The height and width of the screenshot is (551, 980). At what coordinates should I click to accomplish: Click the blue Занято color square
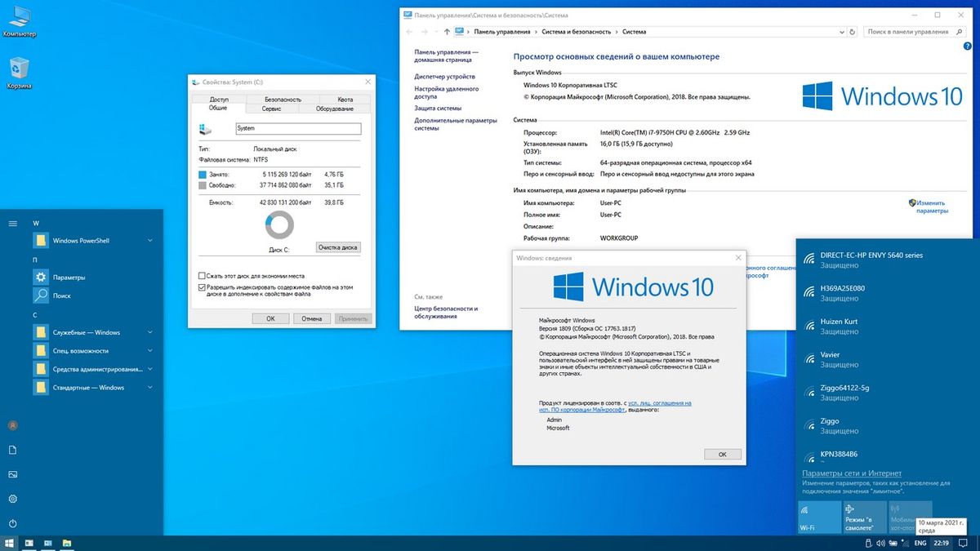tap(203, 175)
